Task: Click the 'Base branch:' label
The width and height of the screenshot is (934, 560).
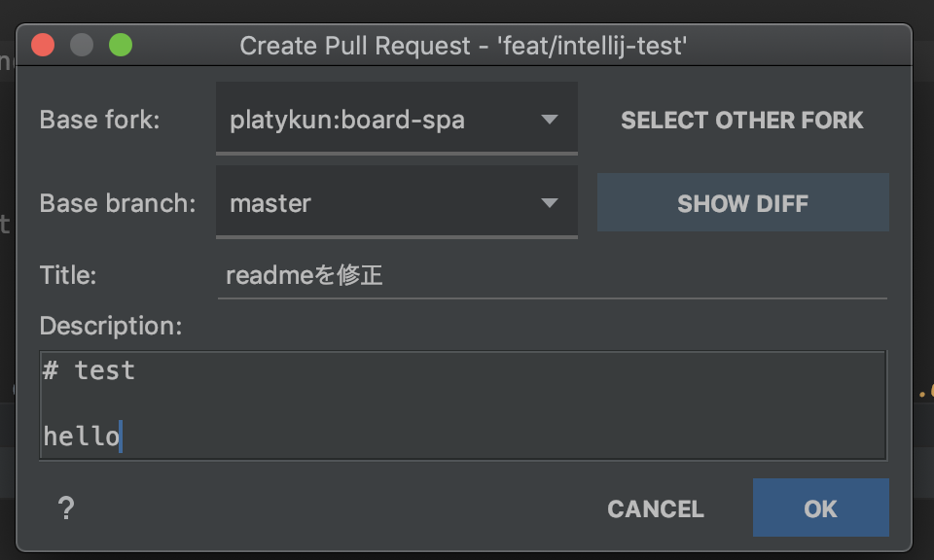Action: click(118, 203)
